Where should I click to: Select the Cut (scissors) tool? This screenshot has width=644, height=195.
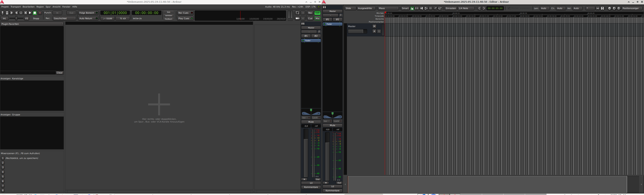pyautogui.click(x=422, y=8)
